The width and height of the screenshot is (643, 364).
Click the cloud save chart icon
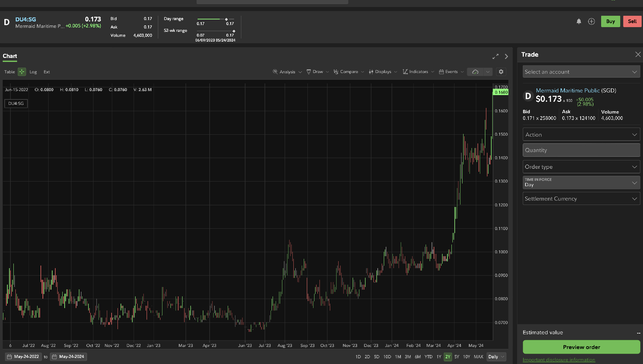(475, 72)
